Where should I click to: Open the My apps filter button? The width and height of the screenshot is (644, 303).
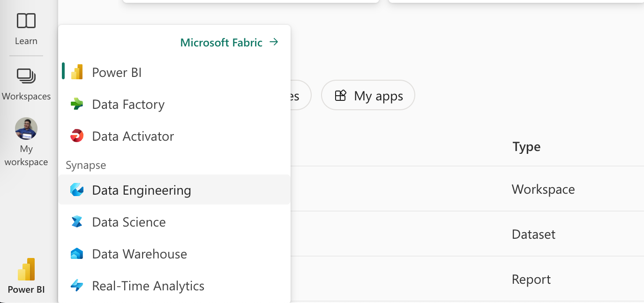point(368,95)
